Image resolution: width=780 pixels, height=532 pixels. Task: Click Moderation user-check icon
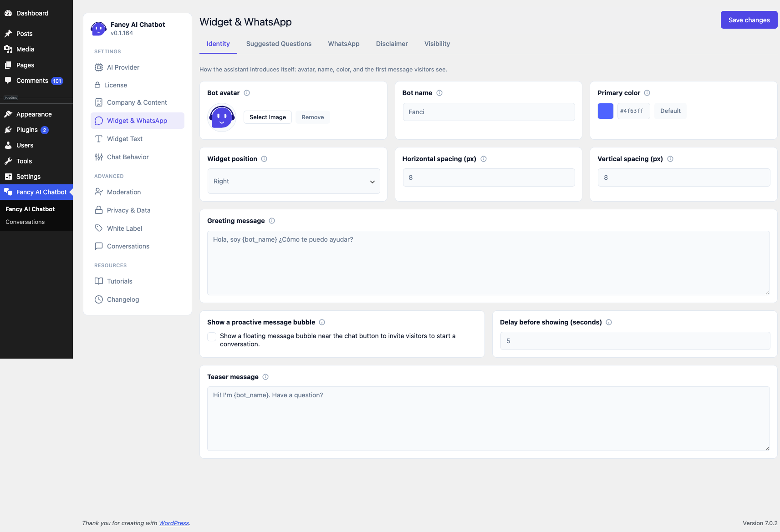pos(99,192)
